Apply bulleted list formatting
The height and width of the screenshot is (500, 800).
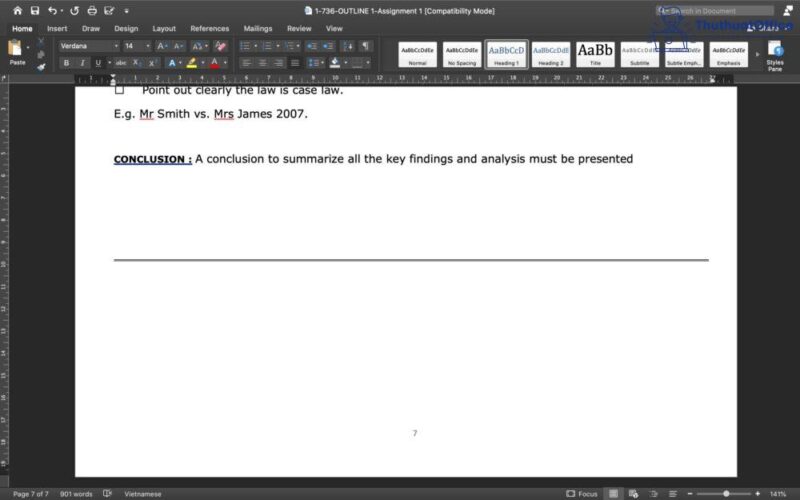245,46
